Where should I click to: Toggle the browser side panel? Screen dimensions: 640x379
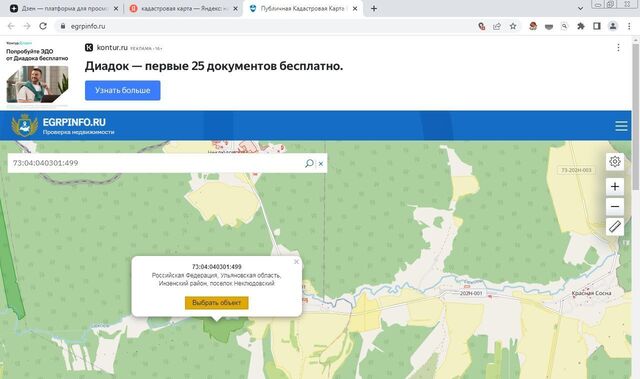597,26
